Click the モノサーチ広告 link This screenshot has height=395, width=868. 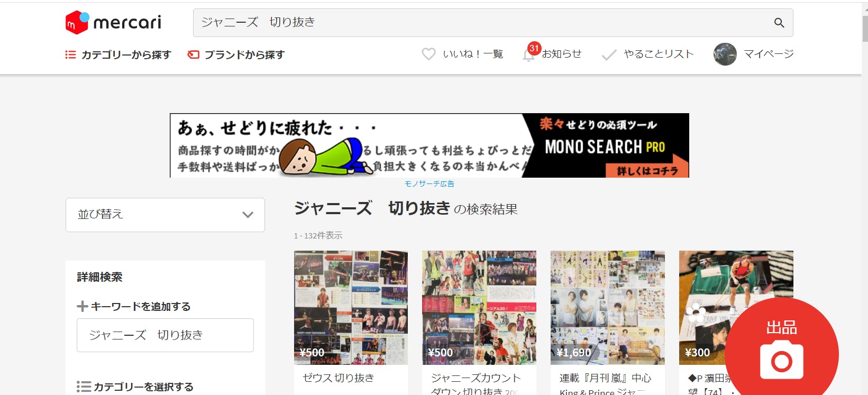tap(429, 183)
